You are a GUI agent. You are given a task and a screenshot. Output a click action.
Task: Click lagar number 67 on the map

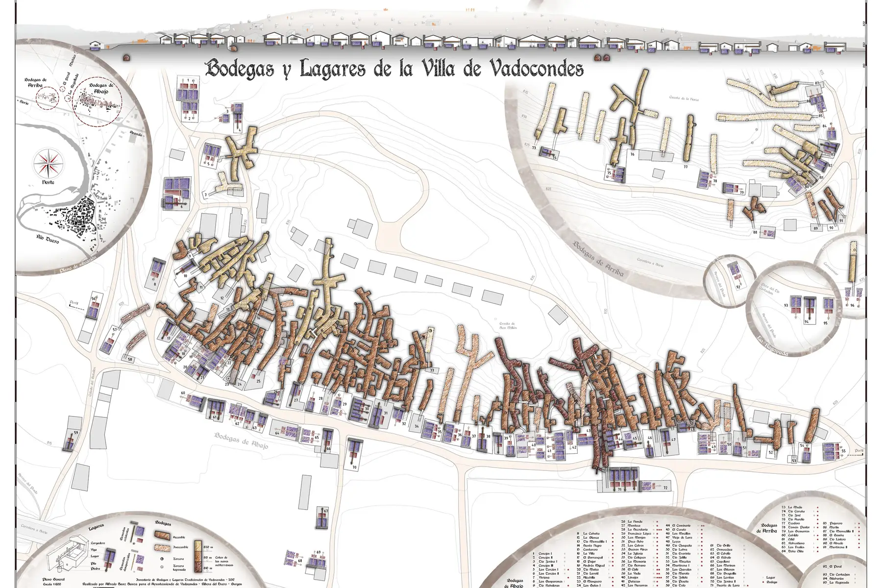tap(326, 511)
